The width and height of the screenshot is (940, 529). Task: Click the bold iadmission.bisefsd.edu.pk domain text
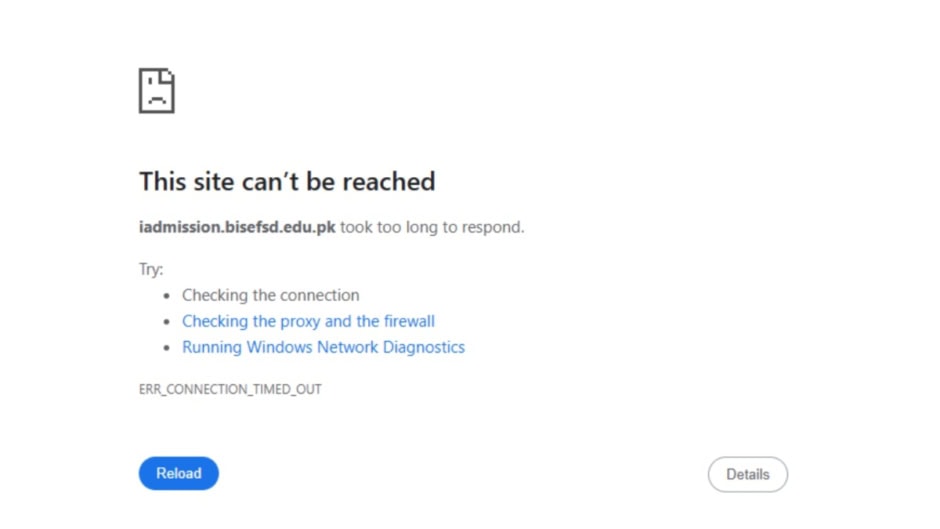(x=237, y=227)
